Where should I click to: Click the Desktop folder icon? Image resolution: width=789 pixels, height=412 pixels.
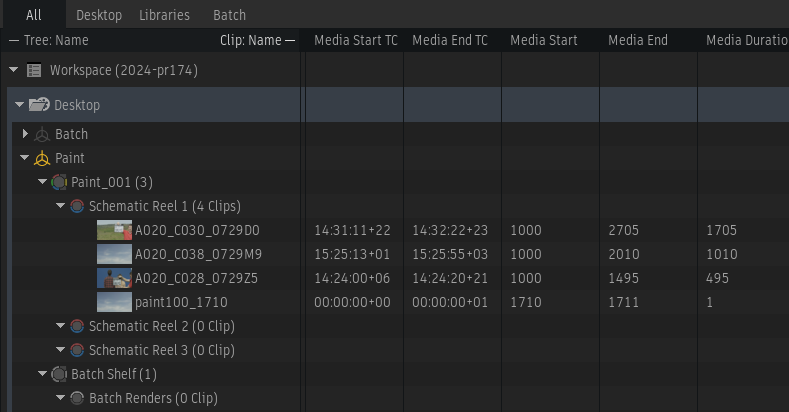tap(39, 105)
